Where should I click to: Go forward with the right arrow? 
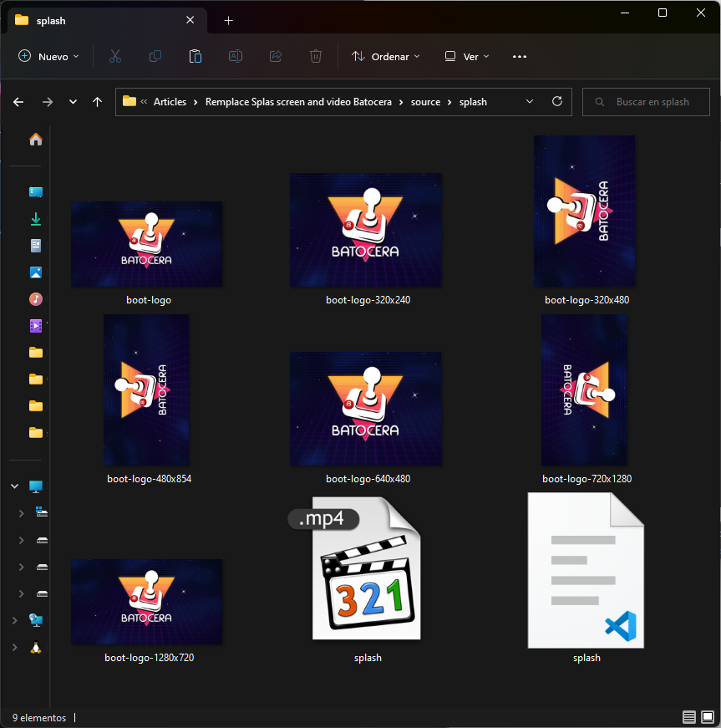point(48,102)
